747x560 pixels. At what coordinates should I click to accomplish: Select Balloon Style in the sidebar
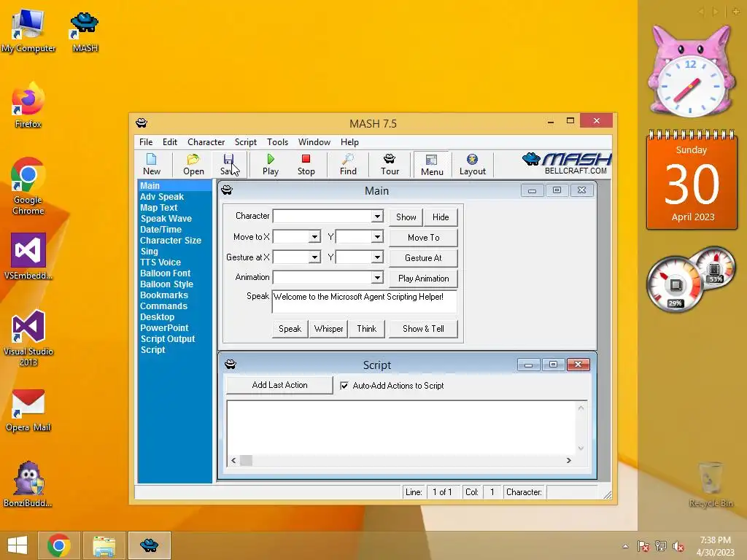[x=167, y=284]
